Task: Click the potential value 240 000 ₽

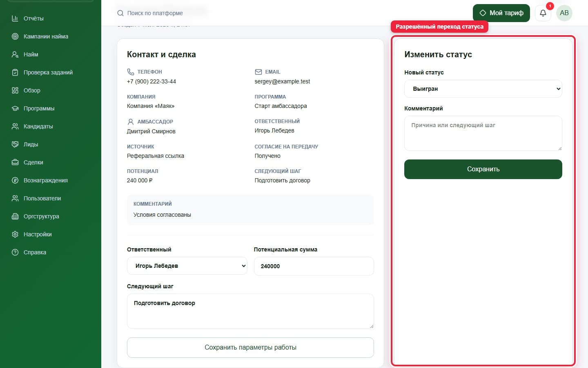Action: pyautogui.click(x=140, y=180)
